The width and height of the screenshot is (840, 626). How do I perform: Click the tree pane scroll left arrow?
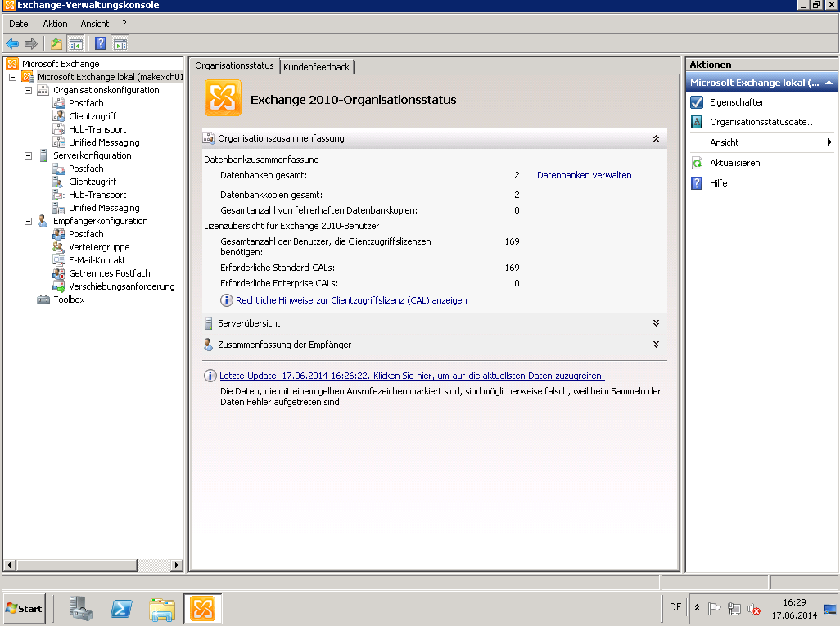9,565
